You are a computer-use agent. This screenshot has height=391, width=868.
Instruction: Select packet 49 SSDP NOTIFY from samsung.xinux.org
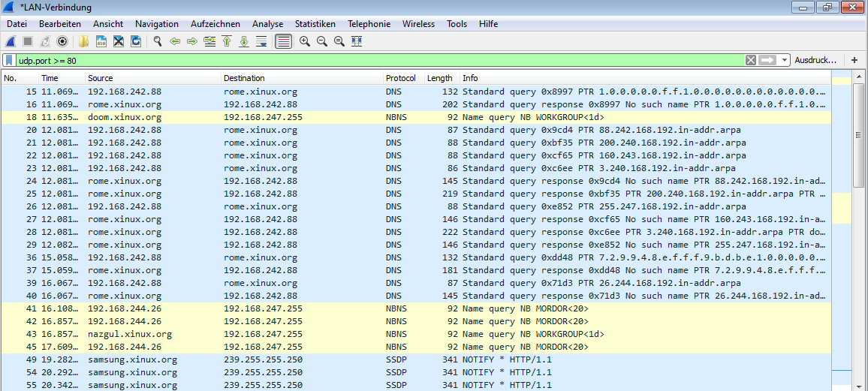416,359
